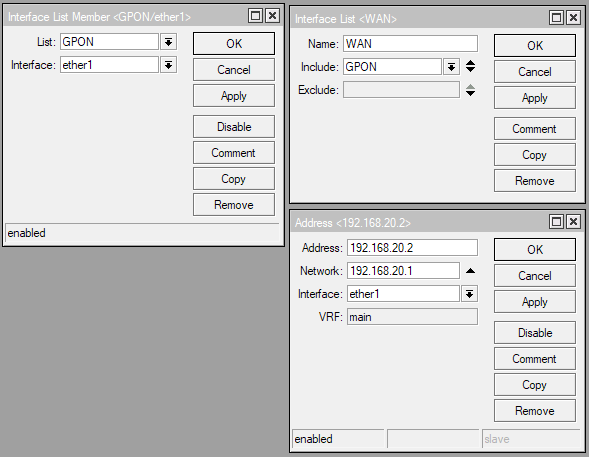The width and height of the screenshot is (589, 457).
Task: Apply changes in Interface List WAN window
Action: (x=535, y=98)
